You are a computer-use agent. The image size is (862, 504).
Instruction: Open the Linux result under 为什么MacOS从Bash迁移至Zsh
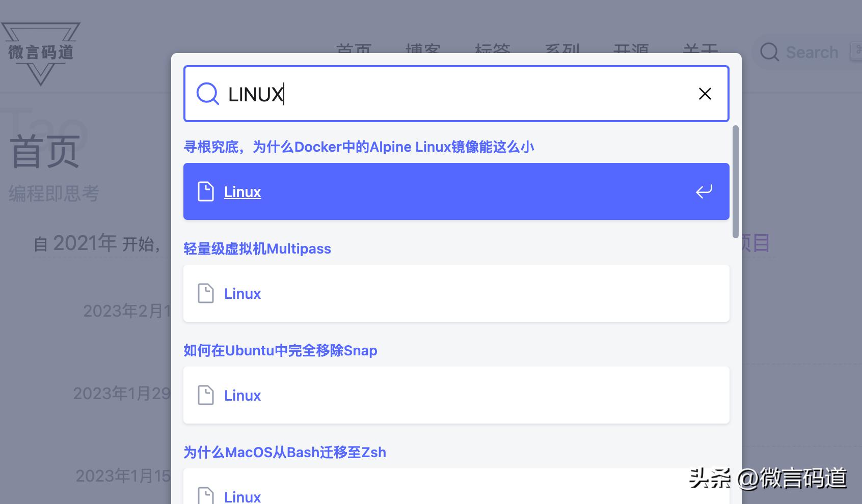pos(456,487)
